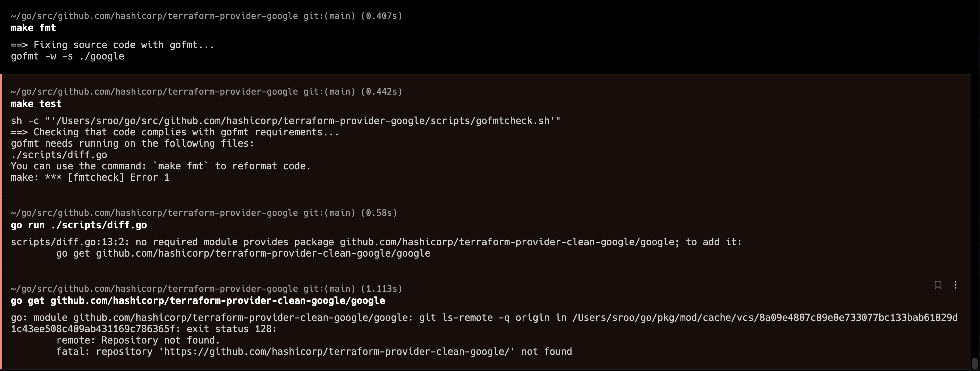Click the './scripts/diff.go' file path in the output
Screen dimensions: 980x371
pos(59,154)
